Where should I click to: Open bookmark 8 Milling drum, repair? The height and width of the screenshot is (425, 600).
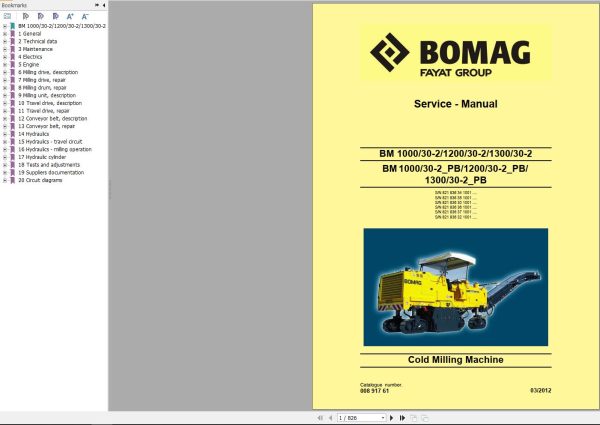pyautogui.click(x=42, y=88)
